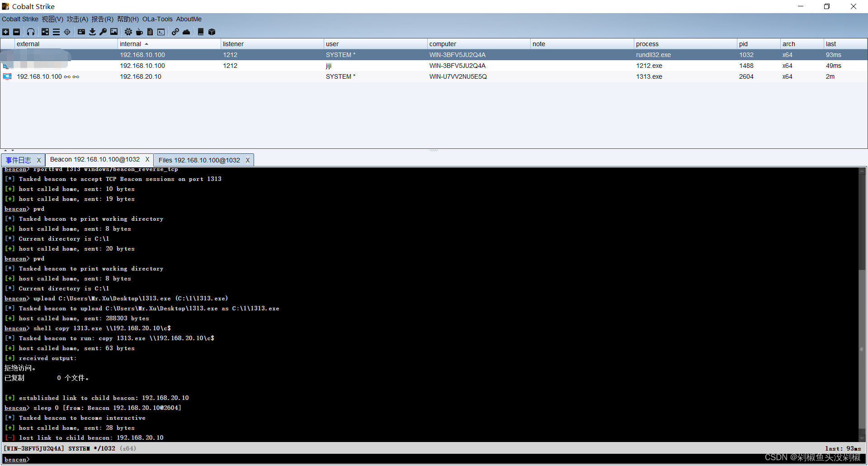Select the Beacon 192.168.10.100@1032 tab
This screenshot has width=868, height=466.
tap(95, 160)
